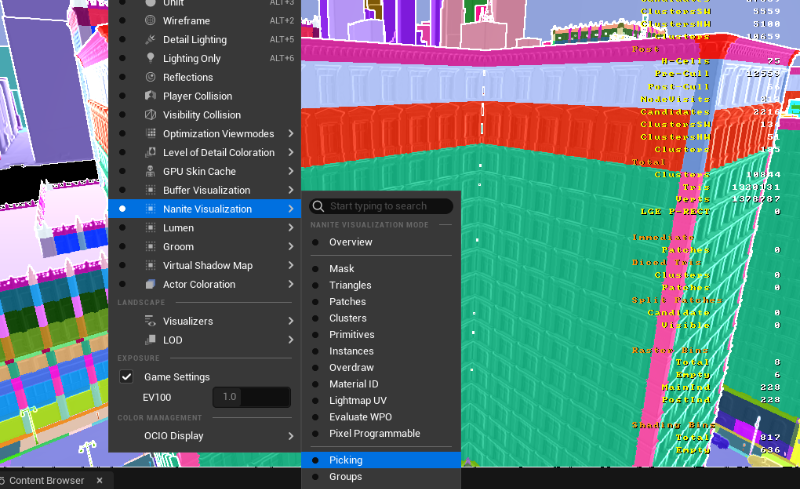This screenshot has height=489, width=800.
Task: Select the Triangles visualization radio button
Action: click(x=316, y=285)
